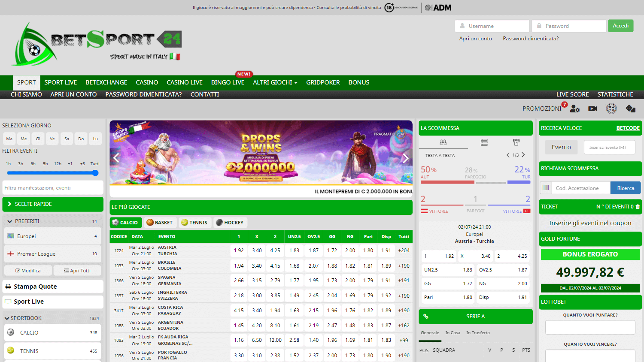Screen dimensions: 644x362
Task: Select Lu day filter
Action: [x=95, y=139]
